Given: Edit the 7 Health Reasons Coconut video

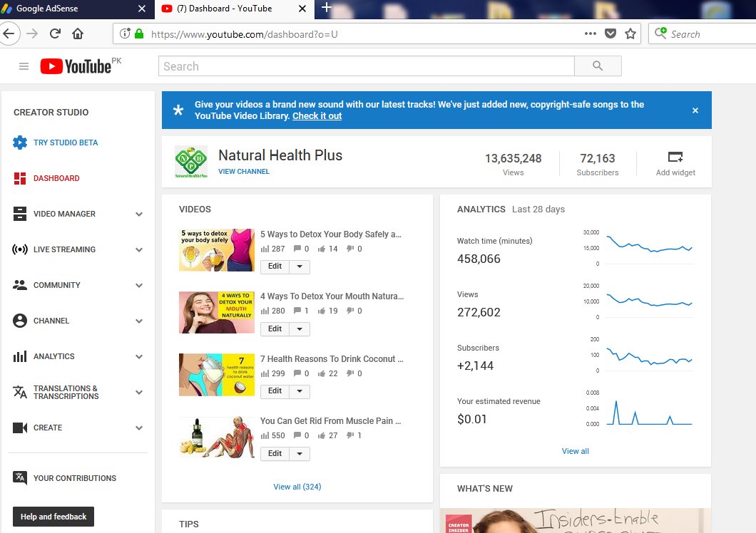Looking at the screenshot, I should (x=275, y=391).
